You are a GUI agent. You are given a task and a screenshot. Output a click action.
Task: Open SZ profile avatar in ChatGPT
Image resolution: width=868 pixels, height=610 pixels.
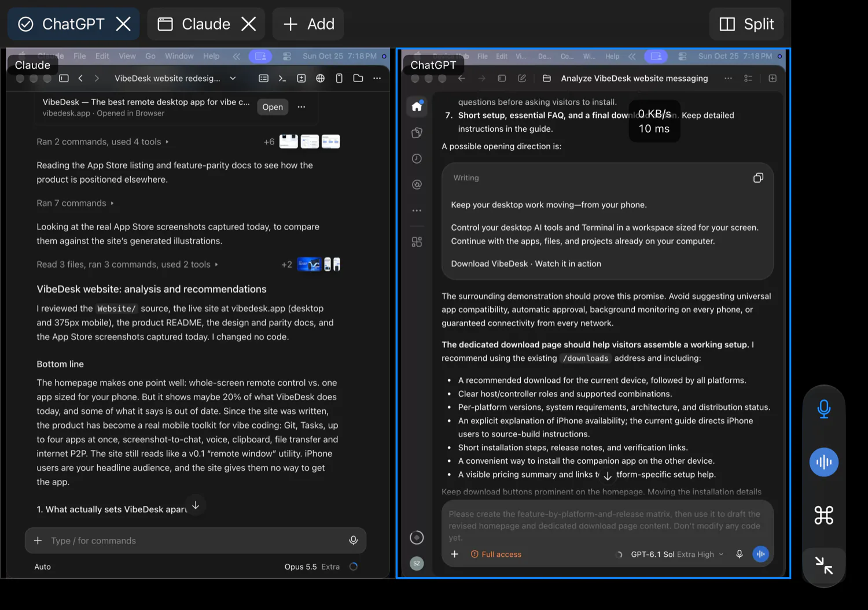pos(417,563)
